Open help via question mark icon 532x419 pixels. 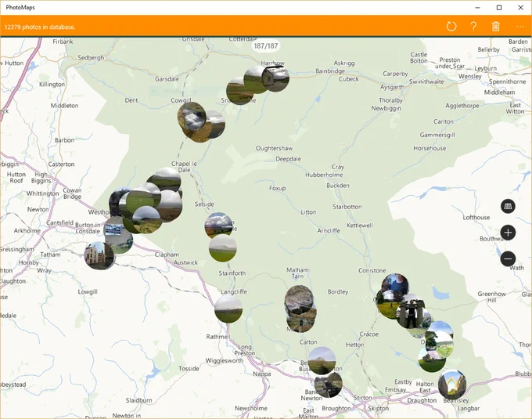[x=473, y=26]
